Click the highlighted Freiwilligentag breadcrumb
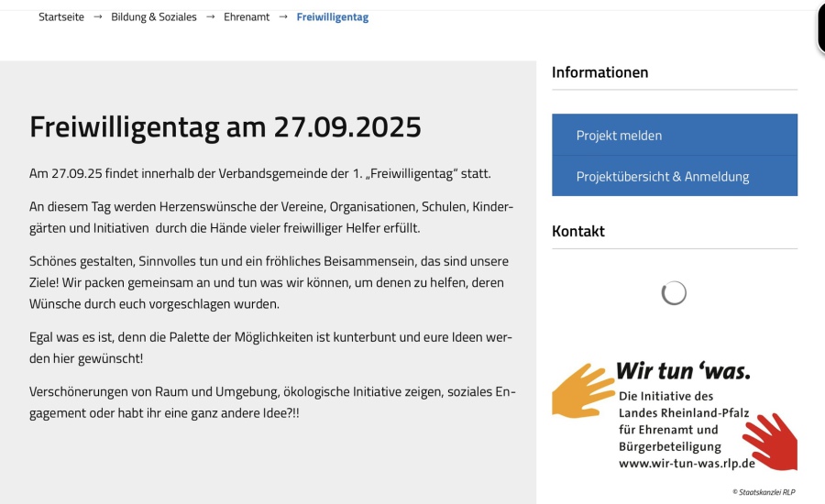 click(x=332, y=16)
